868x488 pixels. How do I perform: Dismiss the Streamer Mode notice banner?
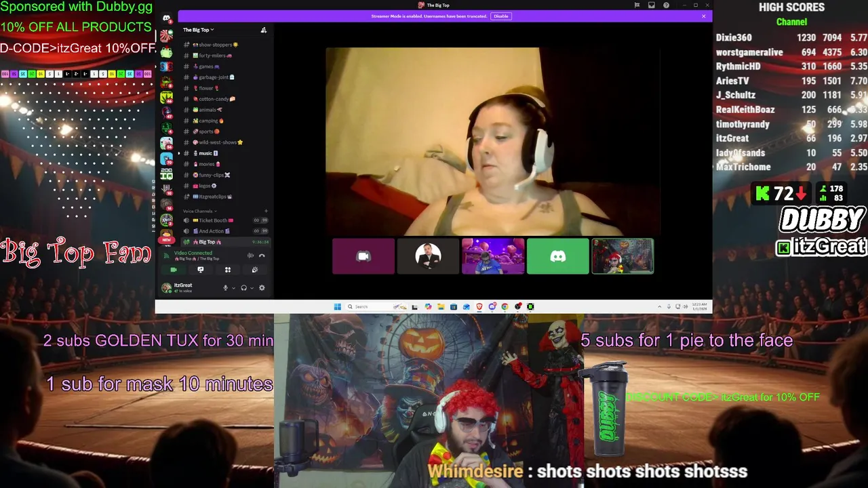pyautogui.click(x=703, y=16)
